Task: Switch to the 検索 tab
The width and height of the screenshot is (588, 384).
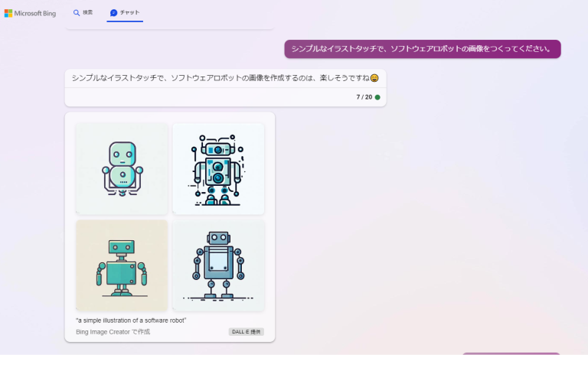Action: tap(83, 13)
